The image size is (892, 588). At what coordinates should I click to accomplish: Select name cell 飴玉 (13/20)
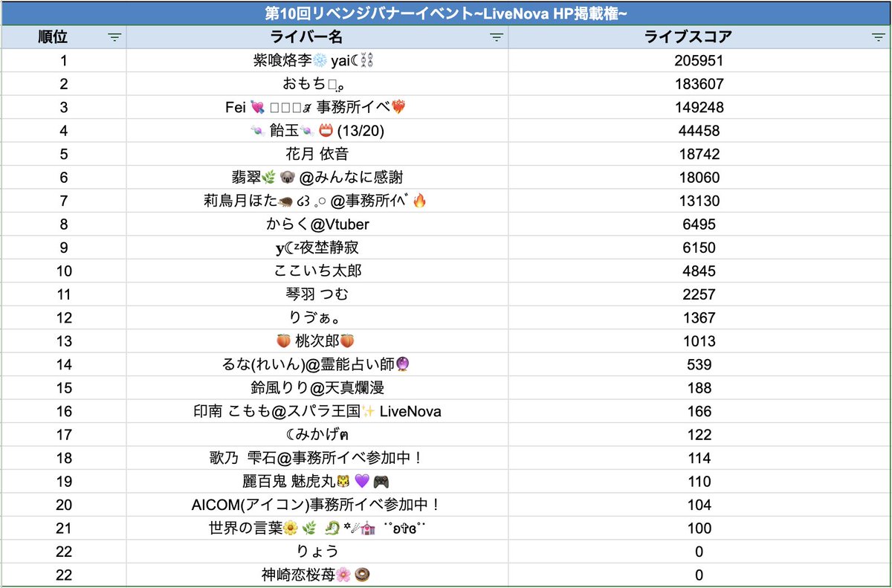click(x=317, y=131)
